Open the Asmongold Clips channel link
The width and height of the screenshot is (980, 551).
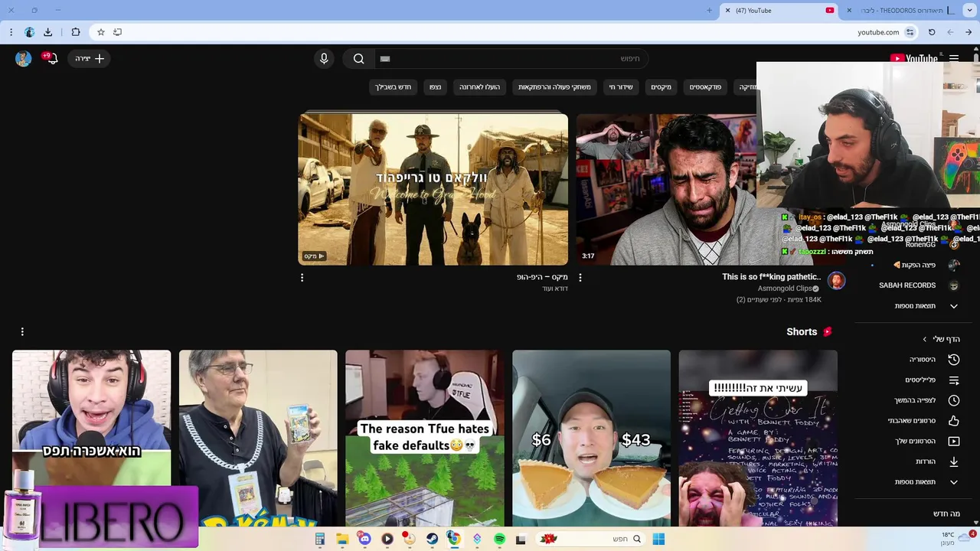(785, 289)
